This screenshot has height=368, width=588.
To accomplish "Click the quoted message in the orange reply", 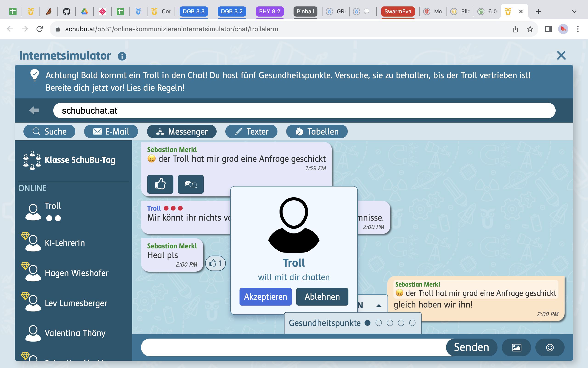I will 476,289.
